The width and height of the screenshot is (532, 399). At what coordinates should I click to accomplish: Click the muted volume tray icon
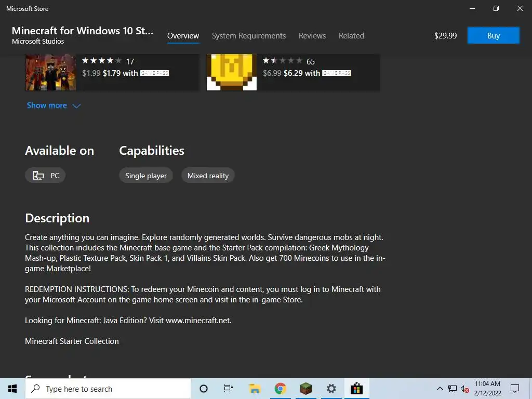(x=465, y=389)
